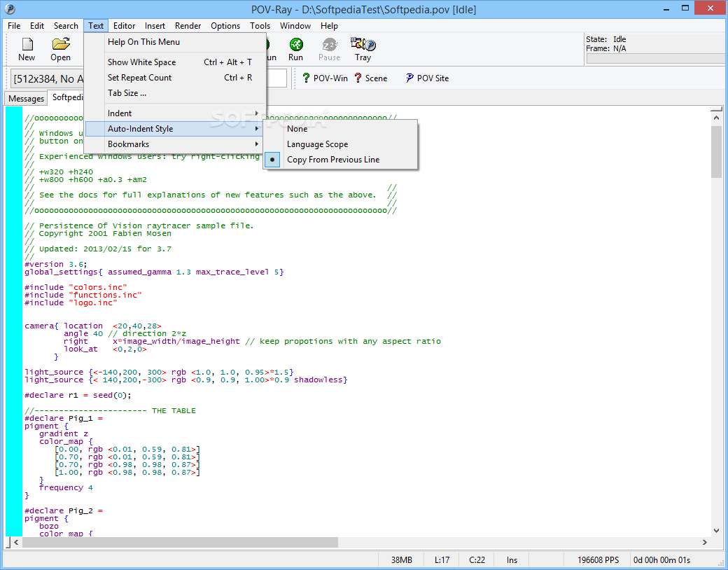728x570 pixels.
Task: Click 'Copyright 2001 Fabien Mosen' comment
Action: point(105,234)
